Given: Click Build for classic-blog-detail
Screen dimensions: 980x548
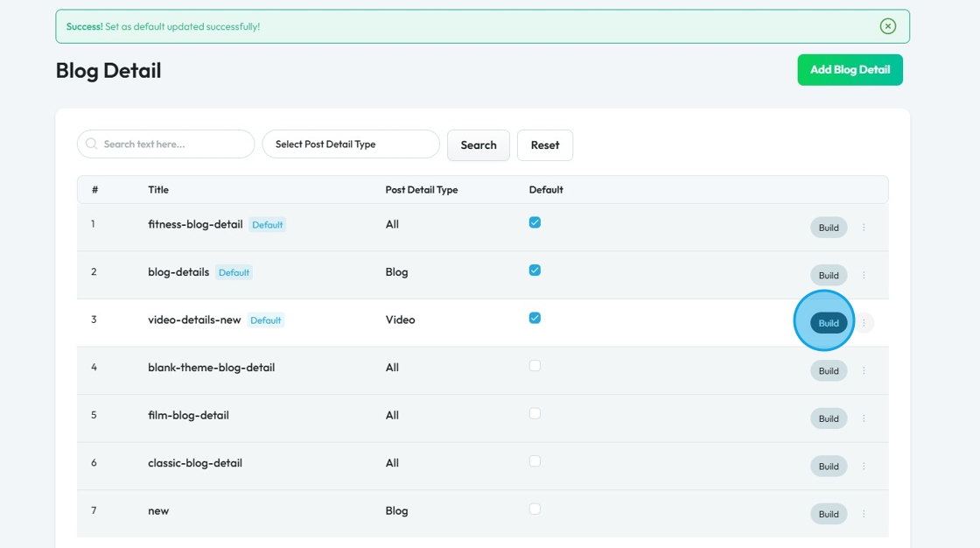Looking at the screenshot, I should click(829, 467).
